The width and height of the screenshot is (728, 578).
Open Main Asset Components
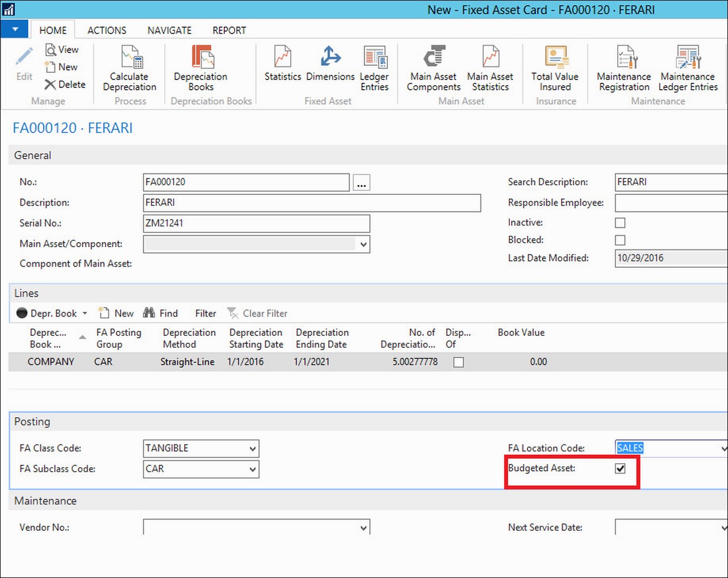click(434, 68)
